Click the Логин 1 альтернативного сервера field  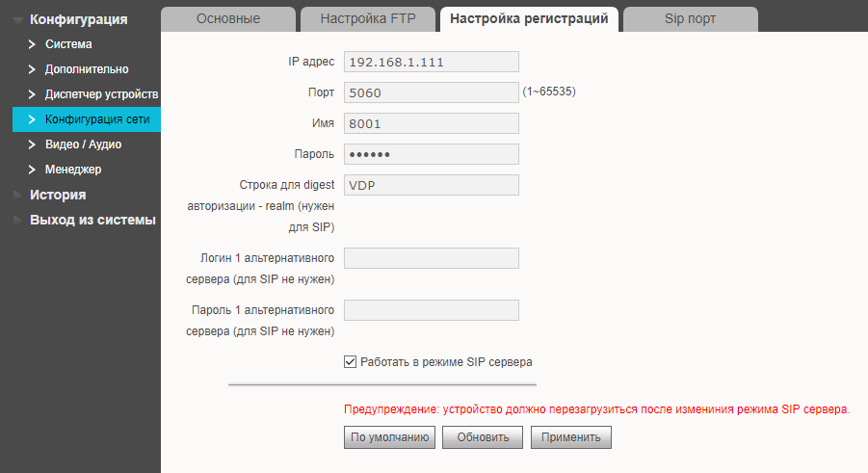[x=432, y=258]
